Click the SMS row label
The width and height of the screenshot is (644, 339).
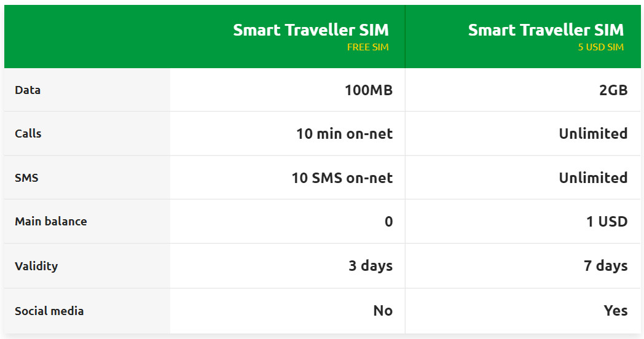[x=26, y=177]
